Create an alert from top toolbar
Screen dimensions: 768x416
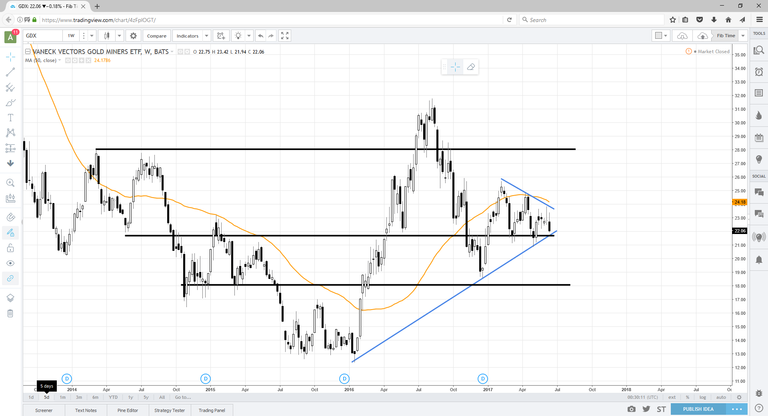(x=221, y=36)
